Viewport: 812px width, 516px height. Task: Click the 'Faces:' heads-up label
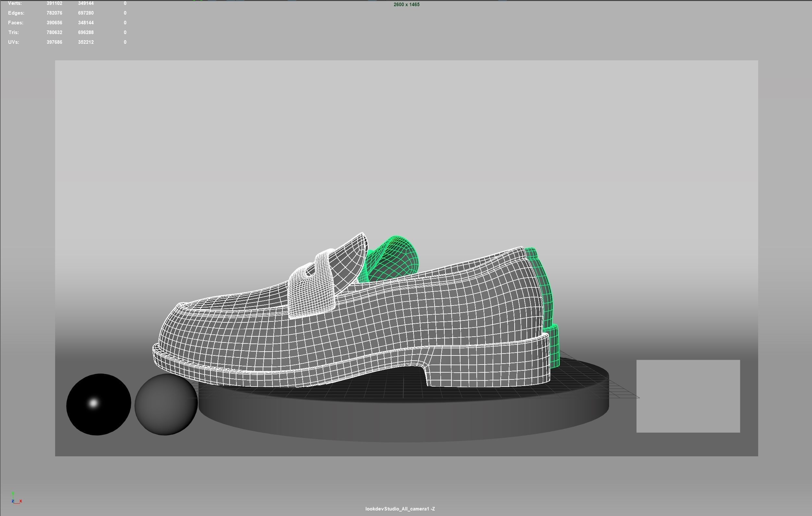tap(16, 23)
